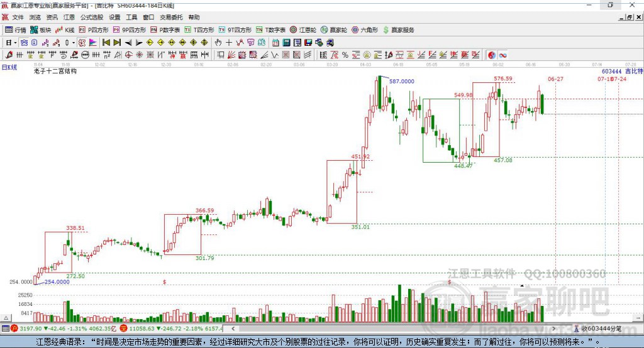This screenshot has width=644, height=348.
Task: Open the 浏览 menu
Action: coord(35,17)
